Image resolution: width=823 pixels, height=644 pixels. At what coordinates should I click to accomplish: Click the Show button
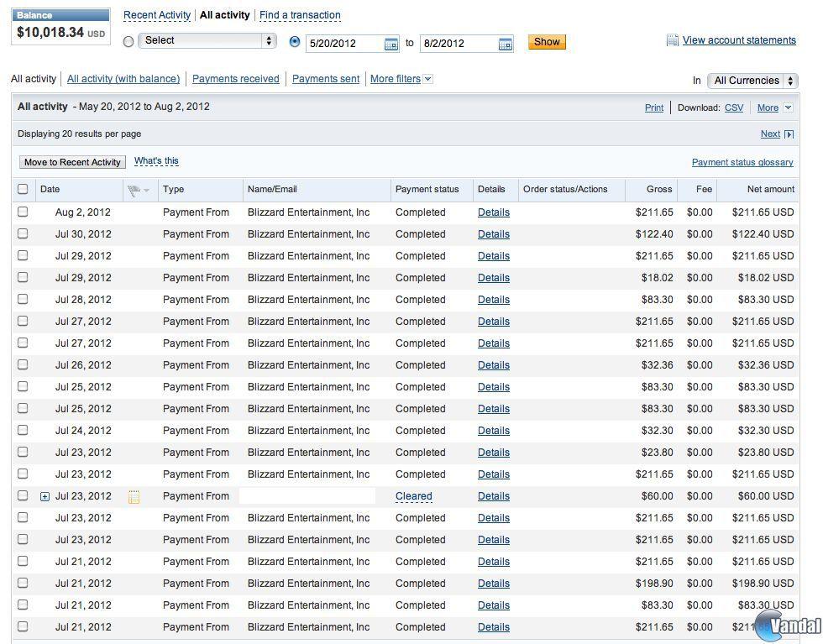[547, 42]
